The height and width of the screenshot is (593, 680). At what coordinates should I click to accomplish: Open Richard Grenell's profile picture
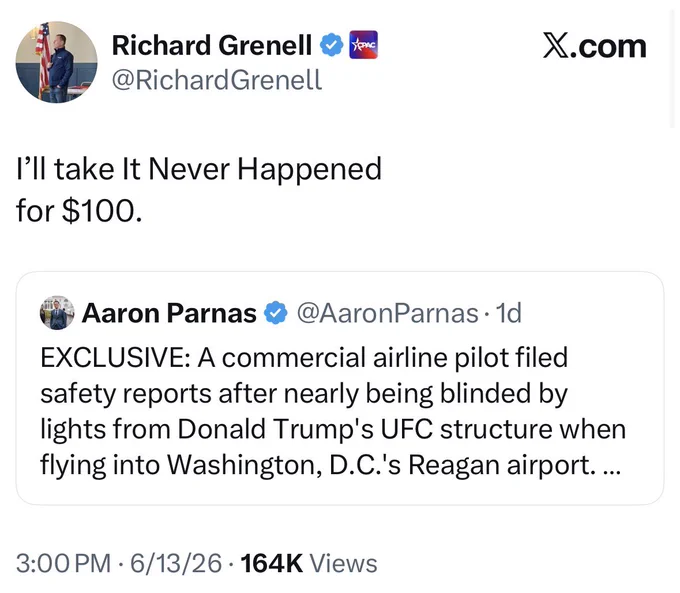click(56, 62)
